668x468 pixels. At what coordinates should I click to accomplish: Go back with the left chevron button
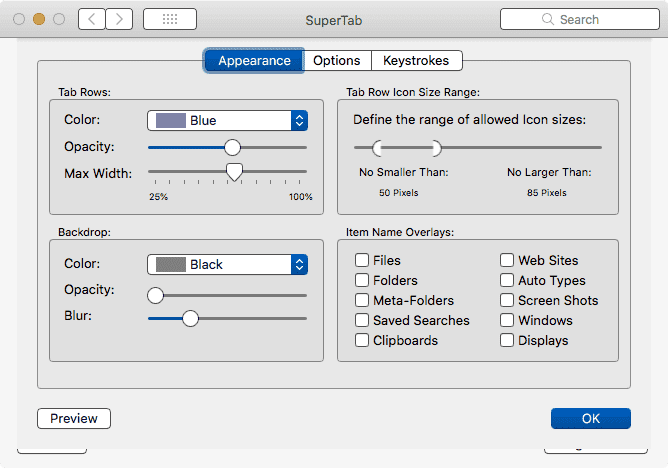point(92,19)
